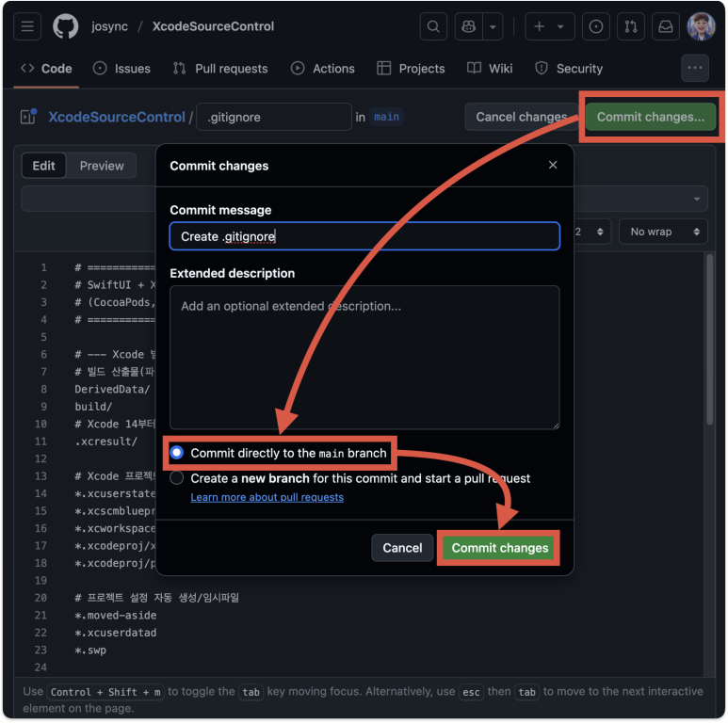Click XcodeSourceControl repo name in header

tap(213, 26)
